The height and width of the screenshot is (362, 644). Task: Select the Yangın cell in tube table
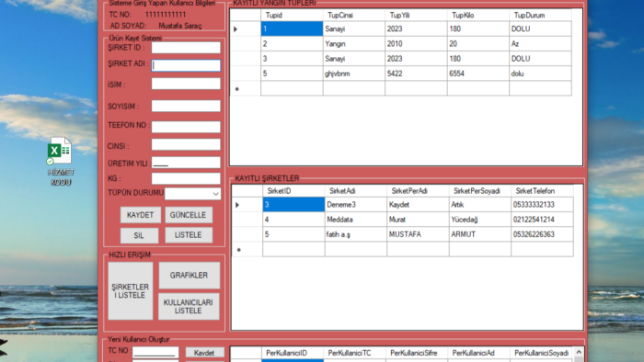pyautogui.click(x=354, y=44)
